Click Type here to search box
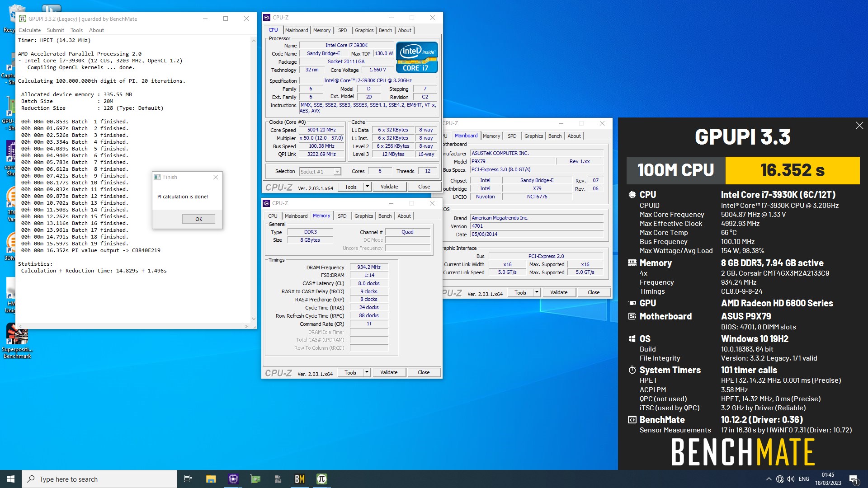Viewport: 868px width, 488px height. click(x=99, y=479)
